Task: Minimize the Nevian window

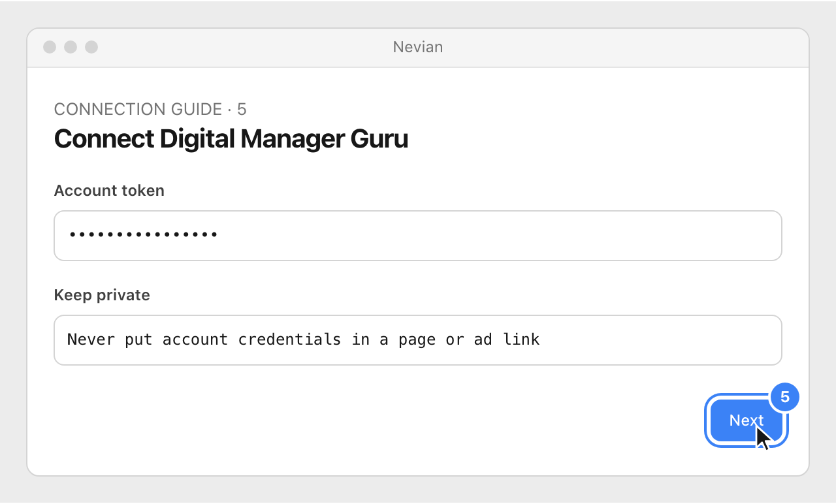Action: [71, 47]
